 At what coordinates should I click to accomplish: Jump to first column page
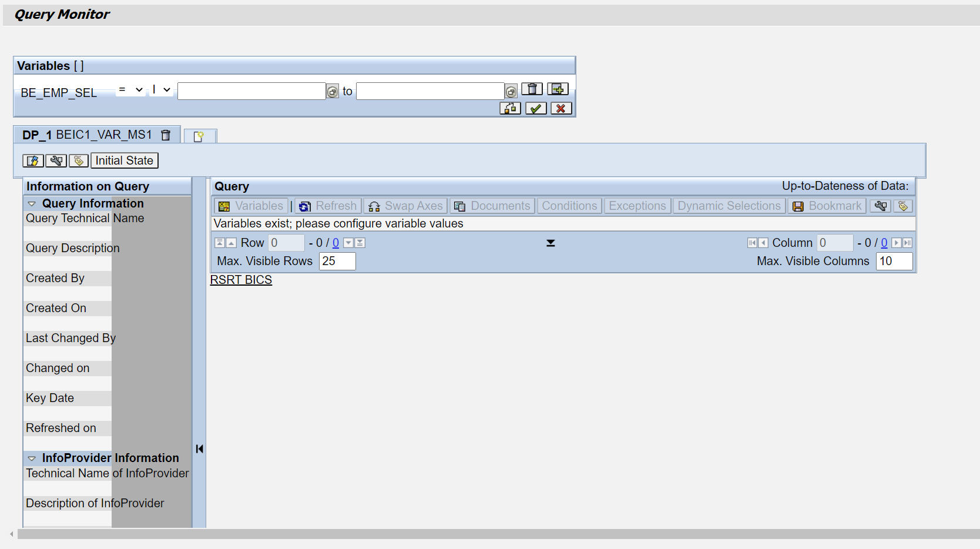pos(752,243)
